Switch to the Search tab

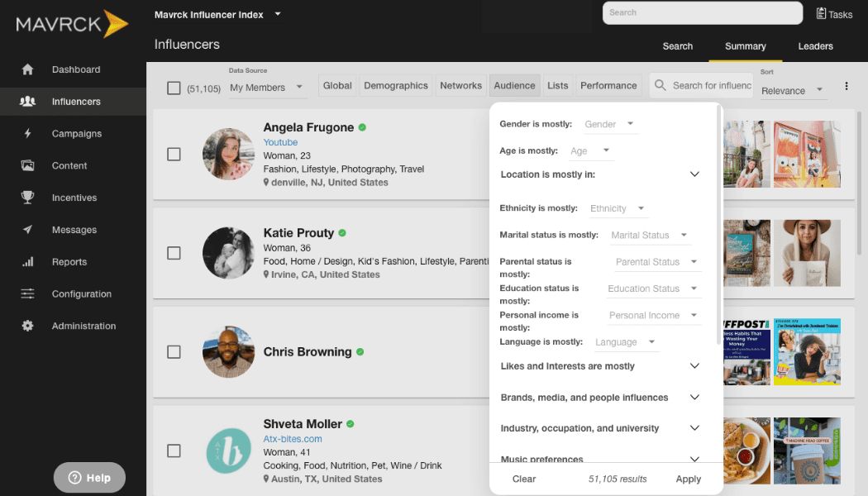pos(678,46)
